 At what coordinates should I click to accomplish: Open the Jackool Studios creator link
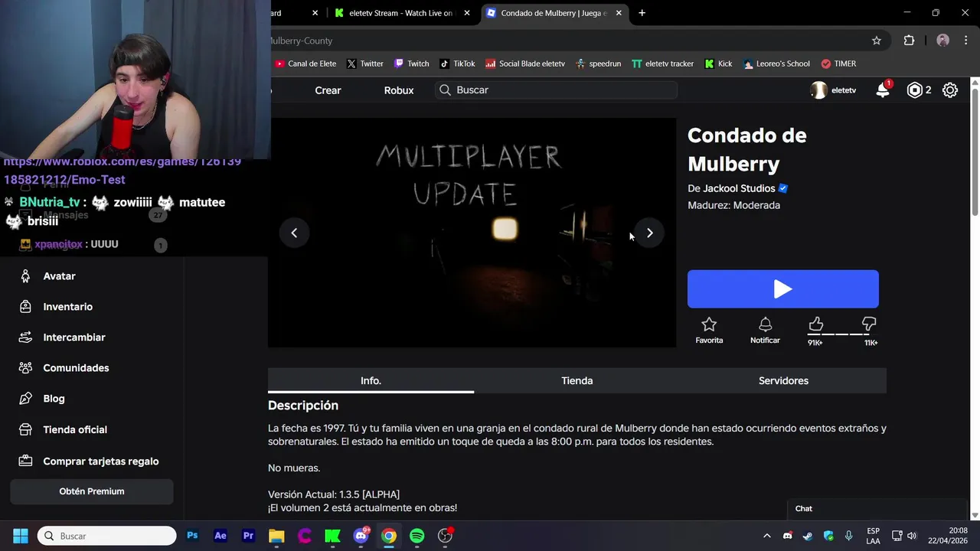pos(740,188)
